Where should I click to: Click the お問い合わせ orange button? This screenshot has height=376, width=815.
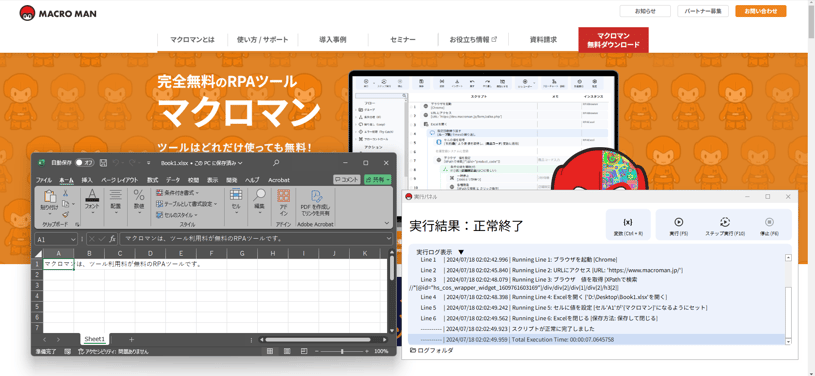(x=760, y=11)
